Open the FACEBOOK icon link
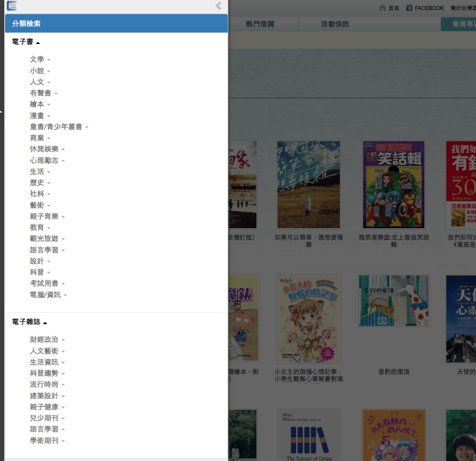Viewport: 476px width, 461px height. pos(425,8)
